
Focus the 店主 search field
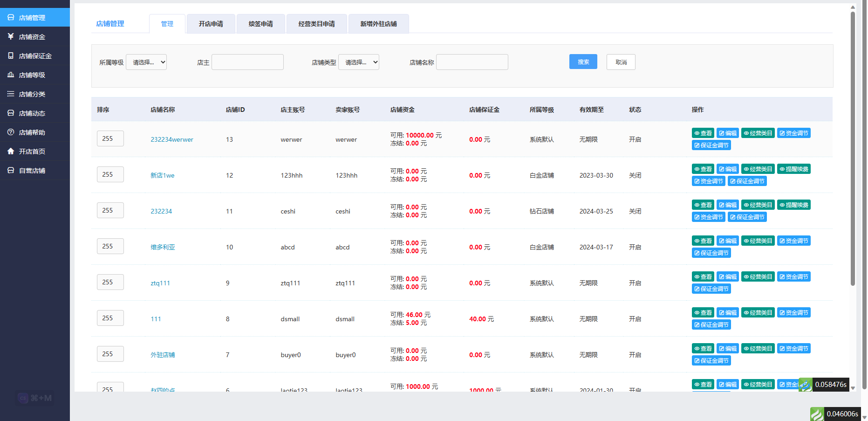click(x=247, y=62)
